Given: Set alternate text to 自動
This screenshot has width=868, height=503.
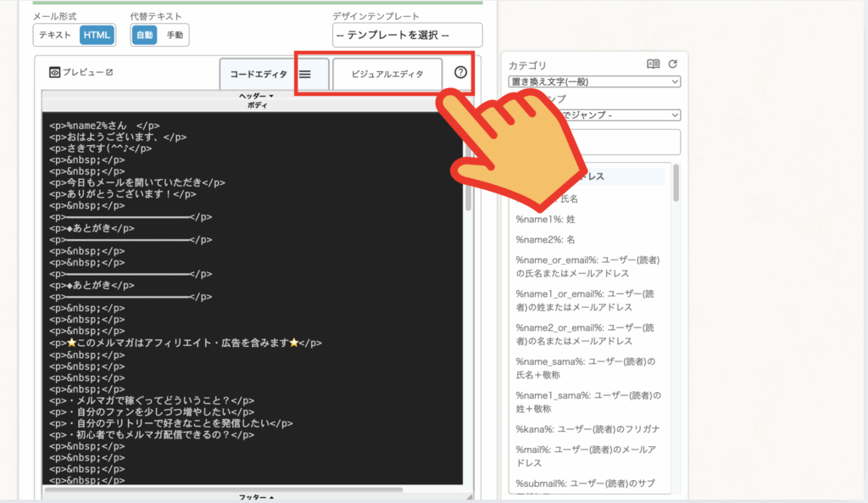Looking at the screenshot, I should 144,35.
